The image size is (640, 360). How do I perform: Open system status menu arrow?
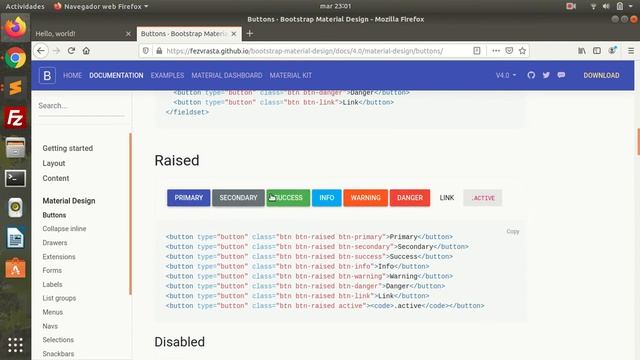(631, 6)
